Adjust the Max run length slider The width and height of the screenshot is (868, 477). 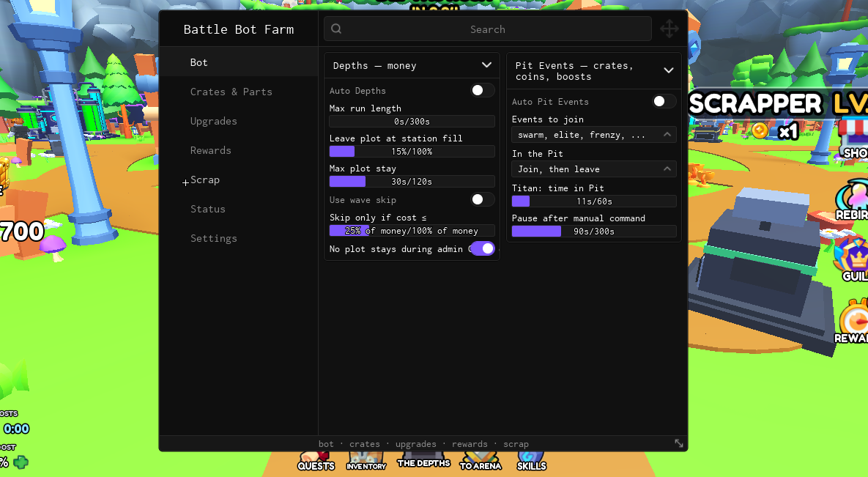[x=412, y=122]
